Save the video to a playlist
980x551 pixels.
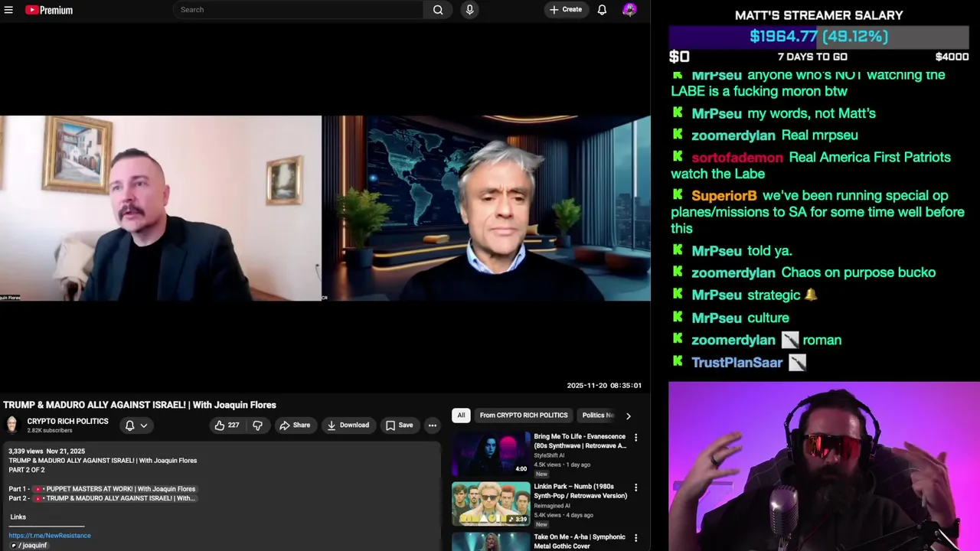(x=399, y=425)
